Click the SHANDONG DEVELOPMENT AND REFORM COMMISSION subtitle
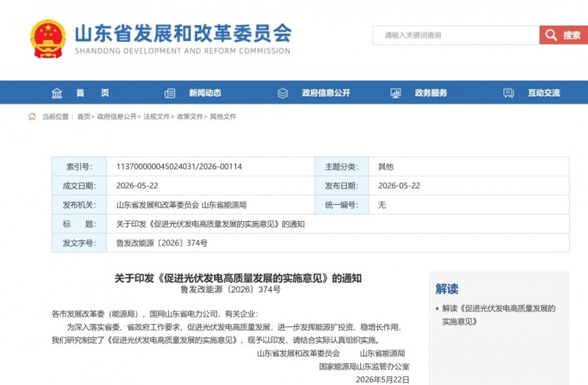588x385 pixels. (x=182, y=51)
